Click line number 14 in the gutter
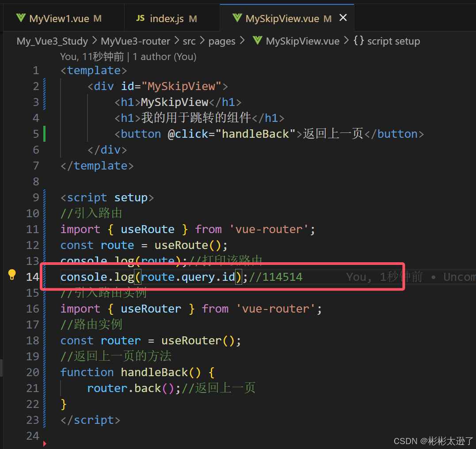Image resolution: width=476 pixels, height=449 pixels. (32, 277)
